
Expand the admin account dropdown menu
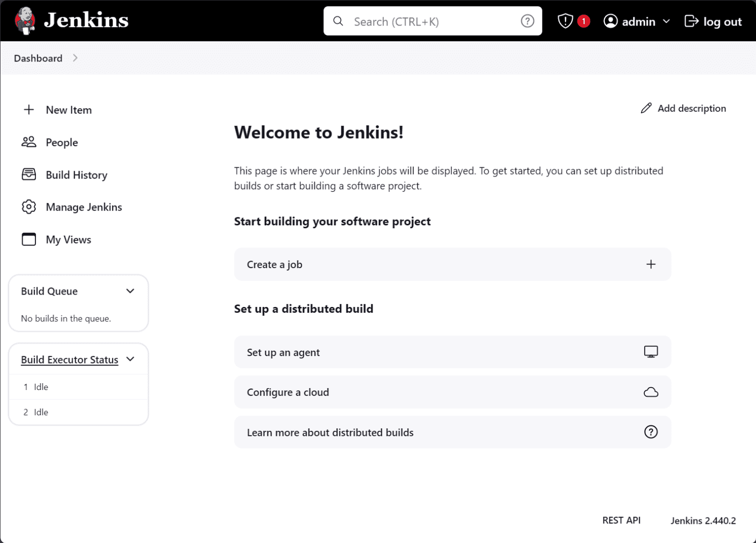667,22
